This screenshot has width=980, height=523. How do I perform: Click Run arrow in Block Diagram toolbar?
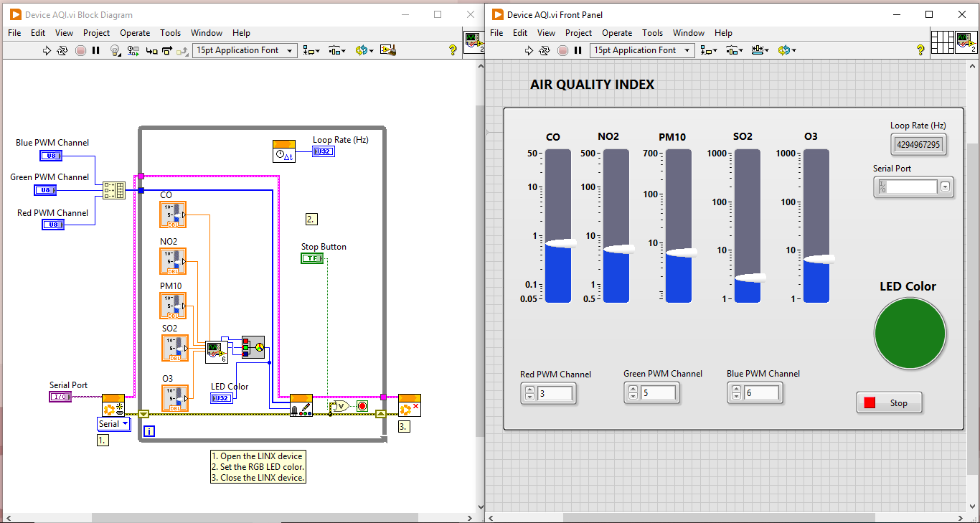(x=47, y=50)
